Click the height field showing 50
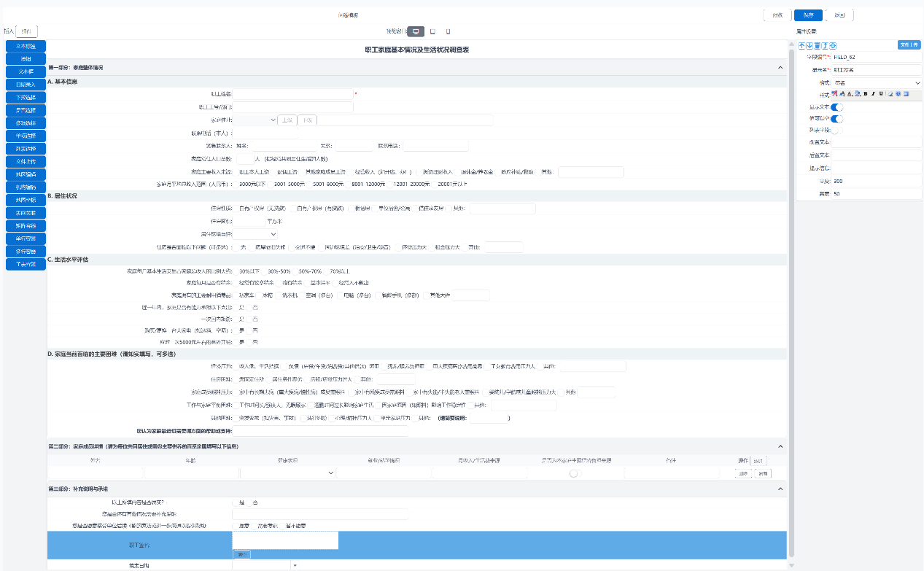The image size is (924, 571). [877, 194]
